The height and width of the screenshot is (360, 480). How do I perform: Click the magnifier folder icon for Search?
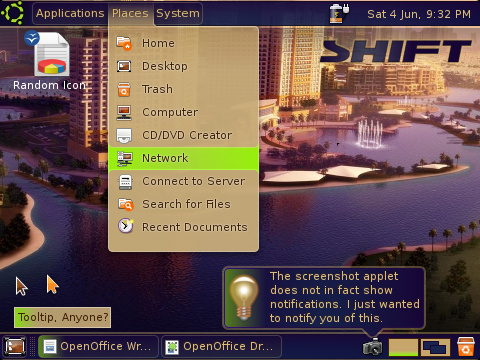point(126,204)
